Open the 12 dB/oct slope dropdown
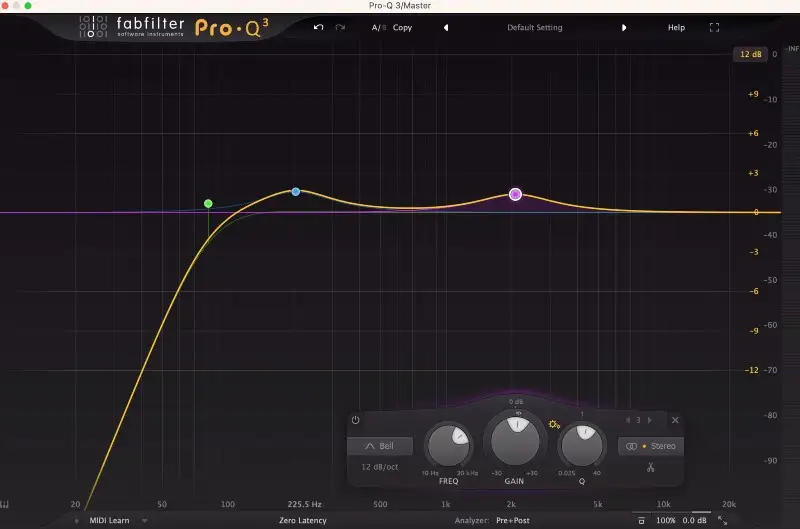 (x=379, y=467)
